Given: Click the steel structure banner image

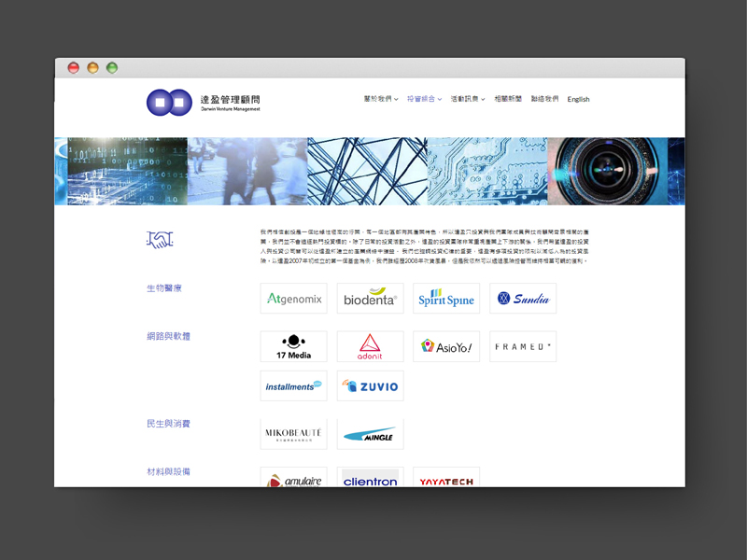Looking at the screenshot, I should click(367, 172).
